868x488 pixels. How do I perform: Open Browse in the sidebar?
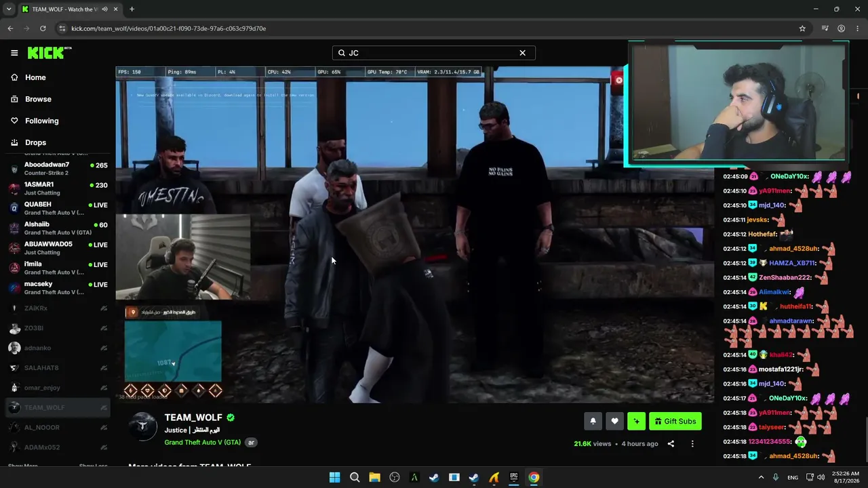click(38, 99)
